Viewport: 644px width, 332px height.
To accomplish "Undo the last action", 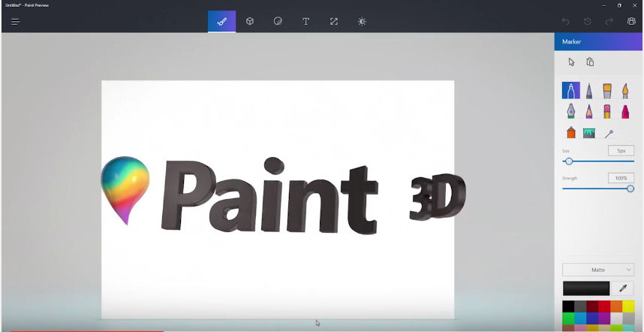I will [565, 21].
